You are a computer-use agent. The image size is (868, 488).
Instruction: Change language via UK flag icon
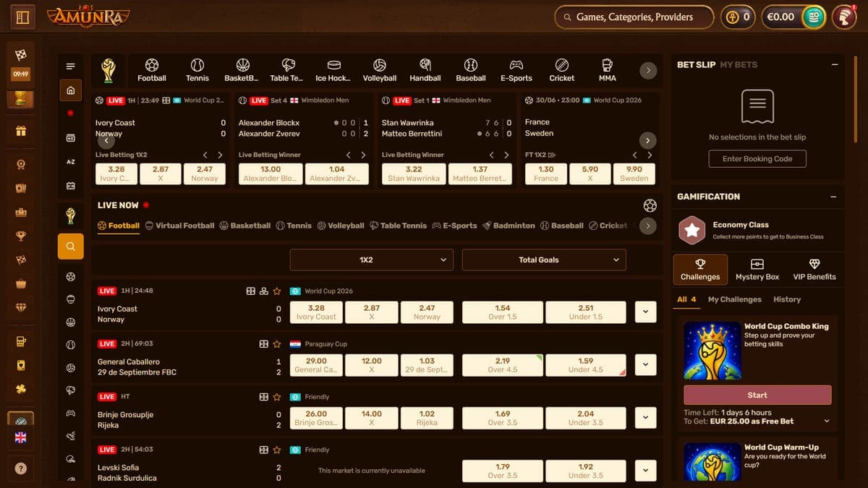click(21, 437)
